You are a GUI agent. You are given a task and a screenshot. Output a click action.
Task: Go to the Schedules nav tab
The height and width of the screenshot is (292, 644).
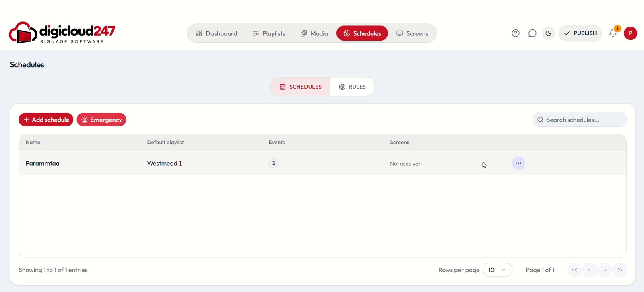pos(362,33)
